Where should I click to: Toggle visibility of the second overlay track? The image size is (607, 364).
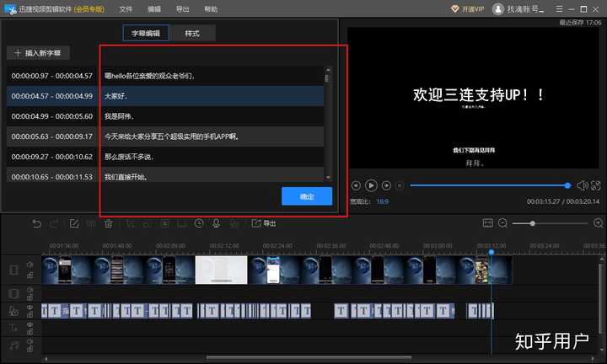click(30, 289)
